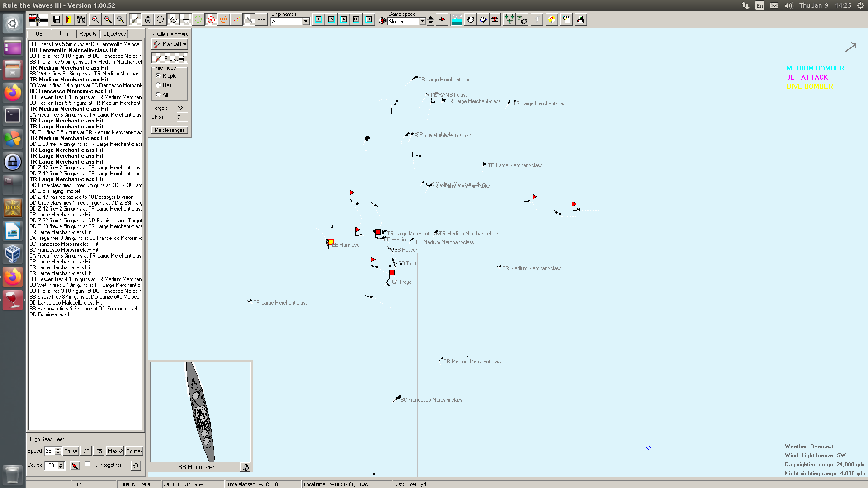Click the crosshair button near Turn together

point(136,465)
